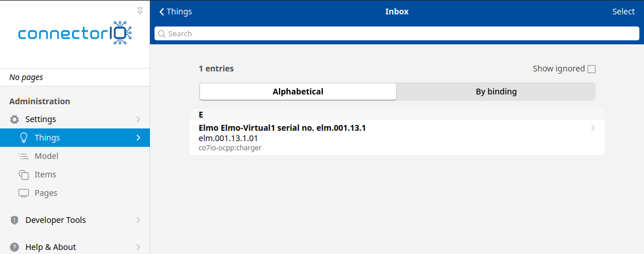Switch to the Alphabetical tab
This screenshot has width=644, height=254.
coord(298,92)
